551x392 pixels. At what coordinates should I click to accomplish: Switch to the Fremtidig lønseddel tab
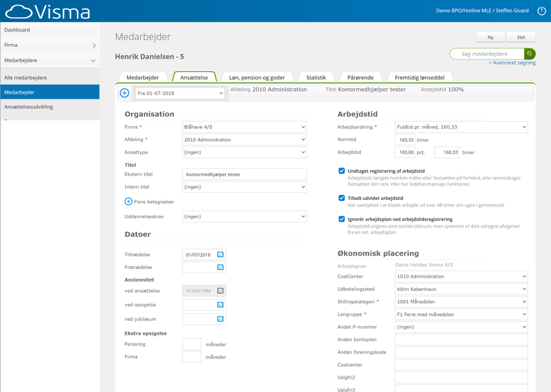point(420,78)
